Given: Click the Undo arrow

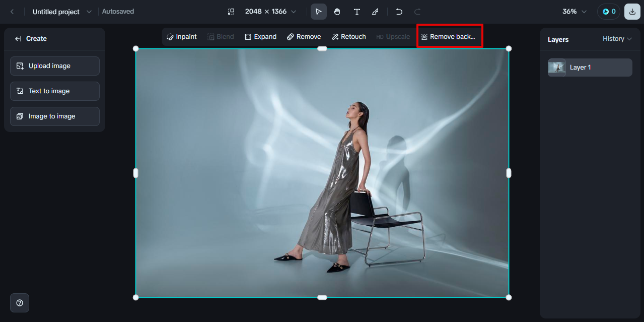Looking at the screenshot, I should [399, 12].
